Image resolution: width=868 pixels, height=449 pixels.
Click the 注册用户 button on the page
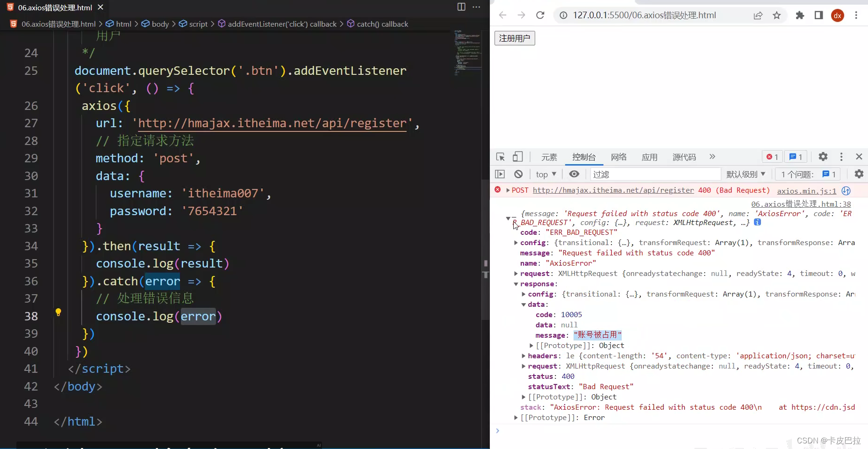(514, 38)
